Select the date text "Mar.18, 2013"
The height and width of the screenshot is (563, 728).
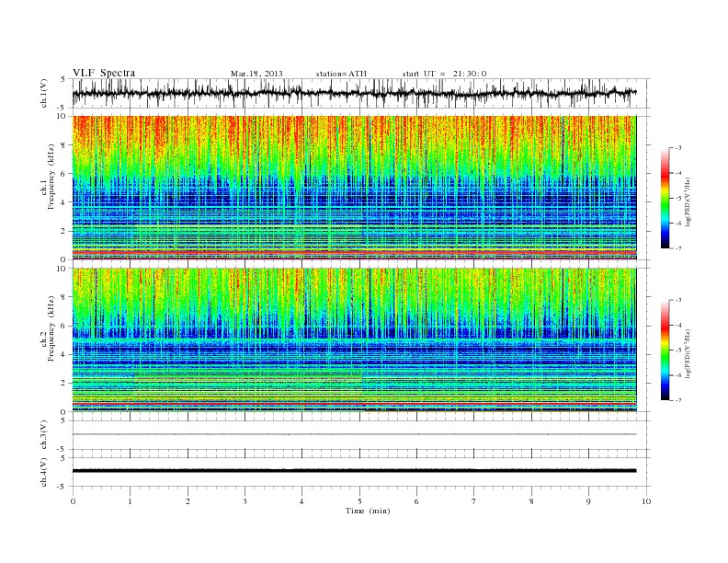tap(256, 74)
